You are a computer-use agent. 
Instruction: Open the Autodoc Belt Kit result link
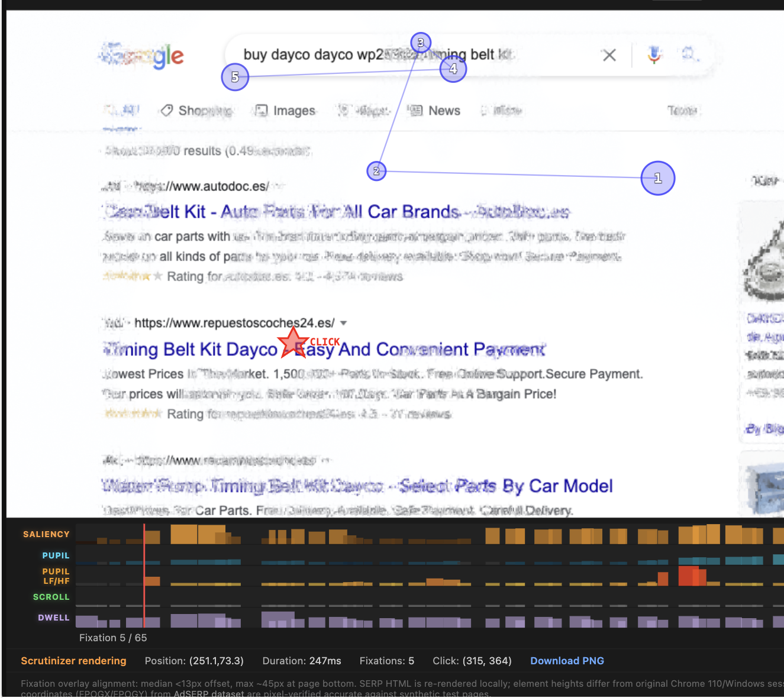coord(336,212)
